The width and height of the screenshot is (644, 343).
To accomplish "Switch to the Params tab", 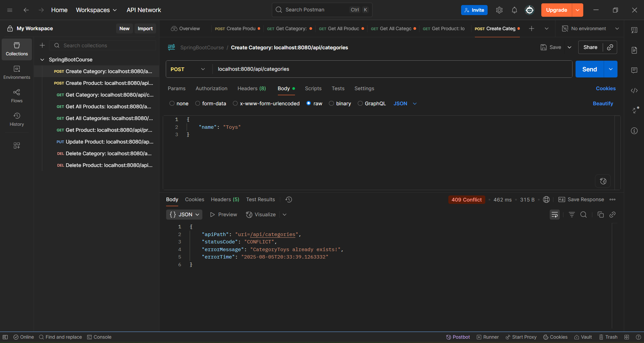I will pyautogui.click(x=177, y=89).
